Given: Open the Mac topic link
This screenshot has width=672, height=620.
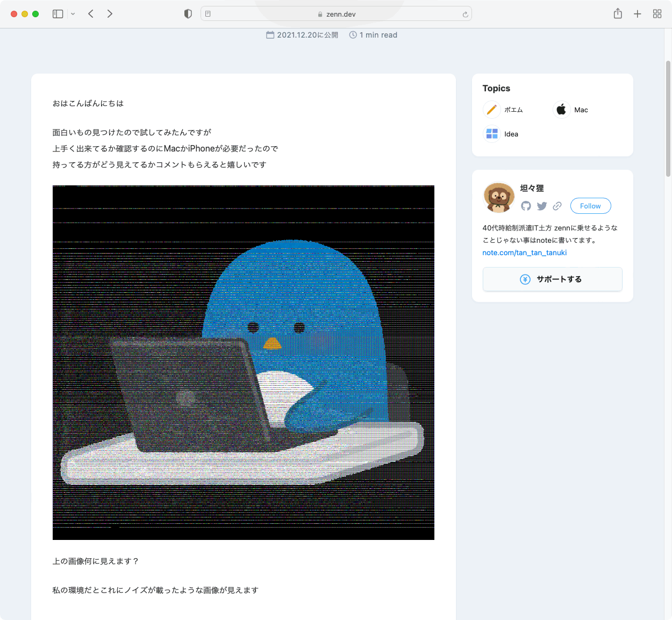Looking at the screenshot, I should [581, 110].
